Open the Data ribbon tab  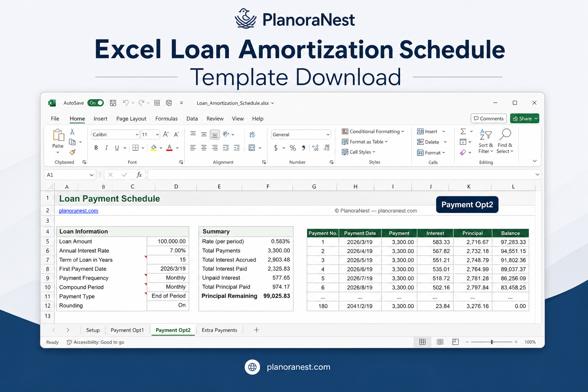pos(192,119)
